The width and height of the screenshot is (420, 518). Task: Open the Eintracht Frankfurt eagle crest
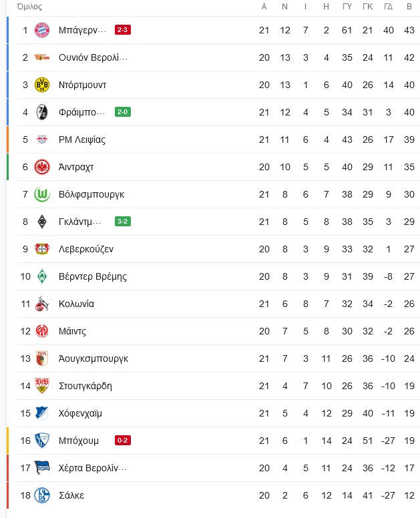[x=42, y=167]
